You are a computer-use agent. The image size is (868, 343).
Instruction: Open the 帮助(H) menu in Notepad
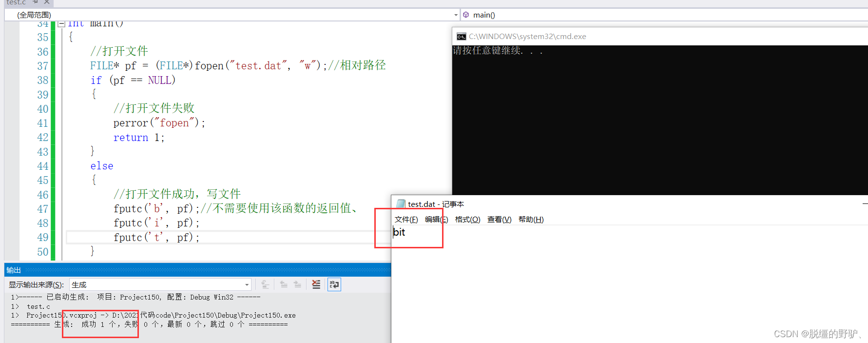point(531,220)
